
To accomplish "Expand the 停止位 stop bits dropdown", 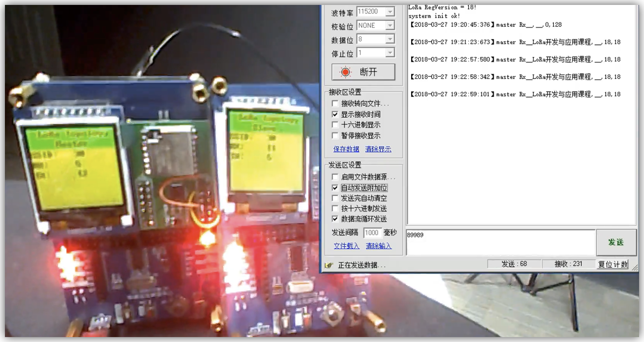I will (x=390, y=52).
